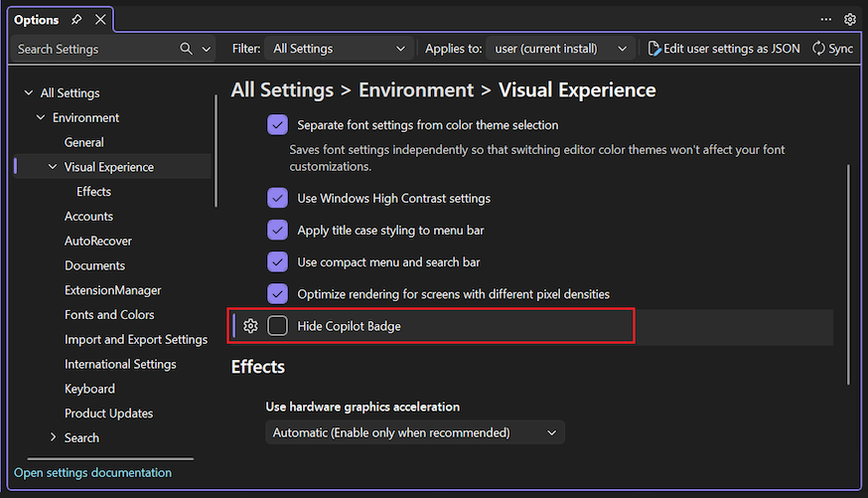Screen dimensions: 868x498
Task: Uncheck Use Windows High Contrast settings
Action: click(x=278, y=198)
